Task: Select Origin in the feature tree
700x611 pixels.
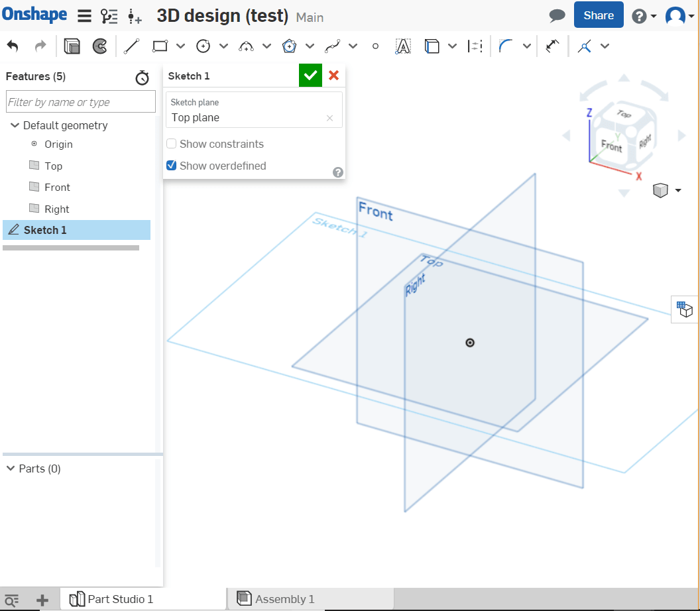Action: click(58, 144)
